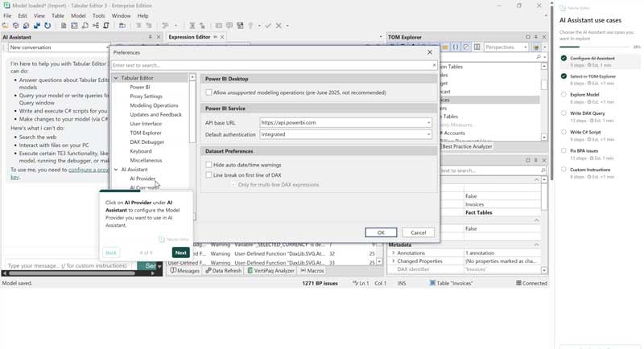Viewport: 644px width, 349px height.
Task: Select the Fix BPA issues use case circle
Action: 563,150
